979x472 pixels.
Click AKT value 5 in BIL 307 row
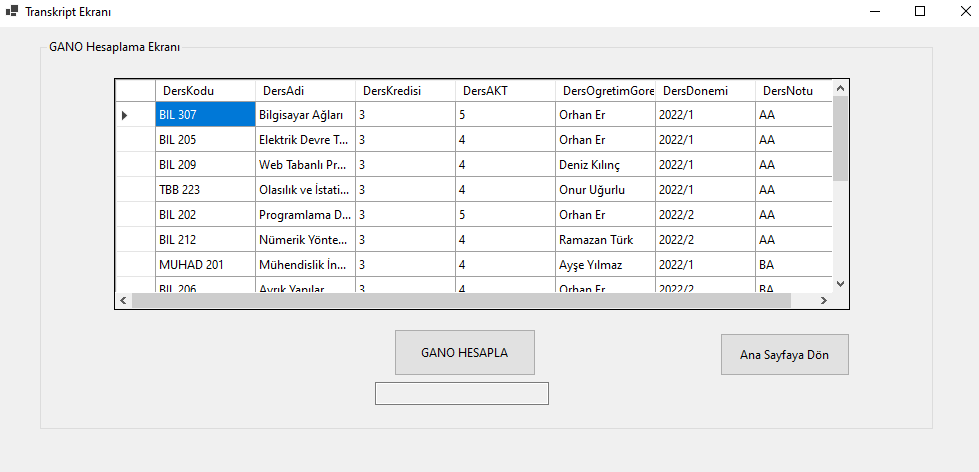(505, 114)
